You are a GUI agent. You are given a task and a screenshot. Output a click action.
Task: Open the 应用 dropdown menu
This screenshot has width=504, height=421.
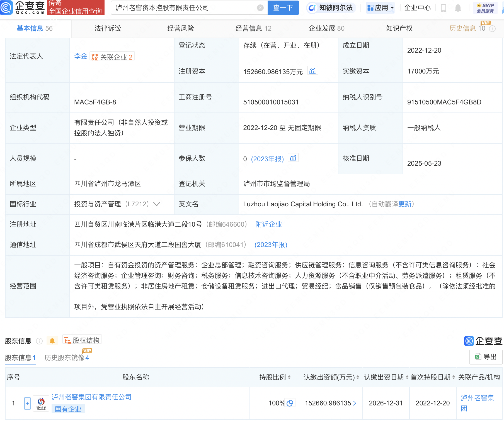click(381, 8)
